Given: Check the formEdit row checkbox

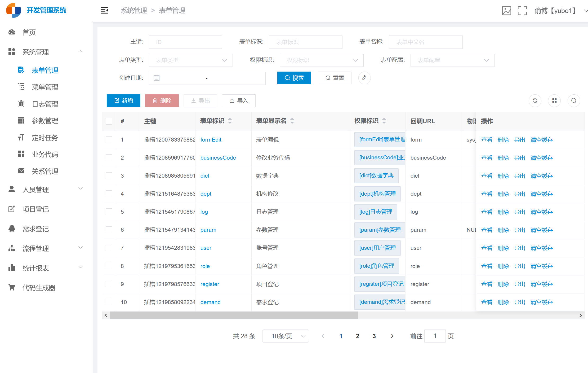Looking at the screenshot, I should pyautogui.click(x=109, y=140).
